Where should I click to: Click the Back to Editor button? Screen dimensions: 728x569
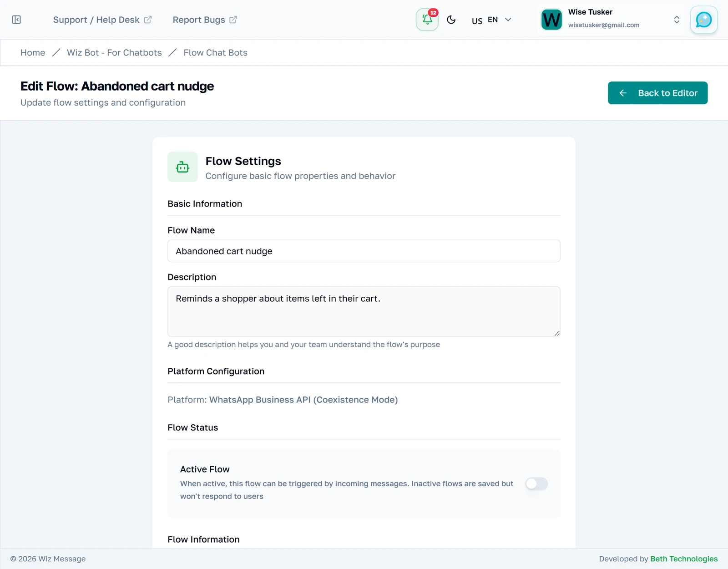click(657, 93)
